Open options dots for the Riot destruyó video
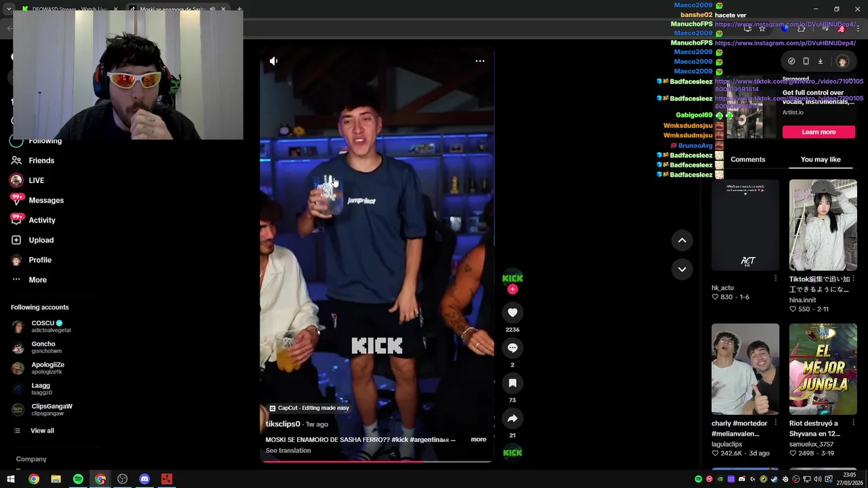Screen dimensions: 868x488 853,422
